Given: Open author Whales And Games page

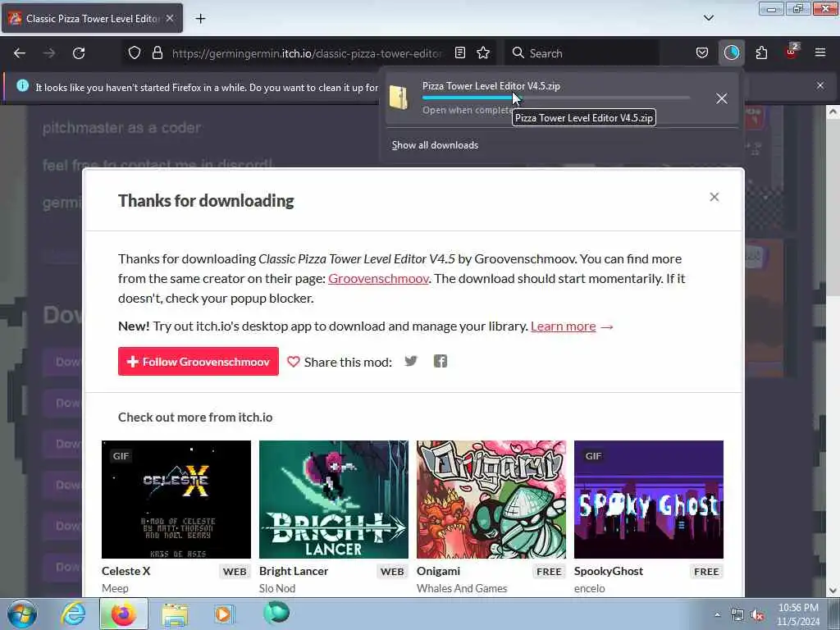Looking at the screenshot, I should 462,588.
